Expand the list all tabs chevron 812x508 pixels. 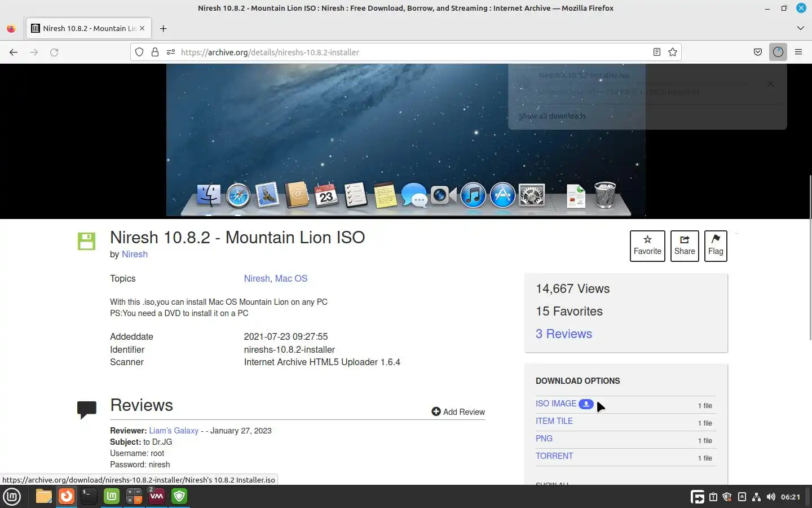pos(801,28)
